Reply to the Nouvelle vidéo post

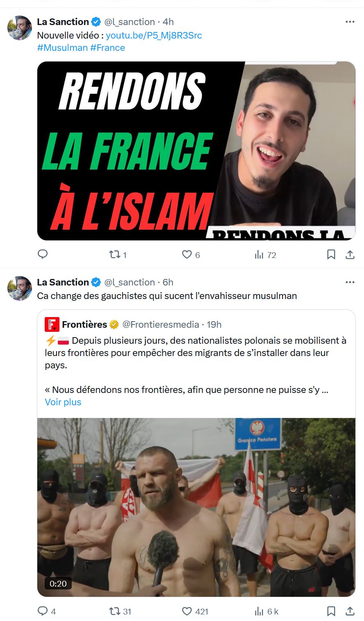pyautogui.click(x=43, y=254)
